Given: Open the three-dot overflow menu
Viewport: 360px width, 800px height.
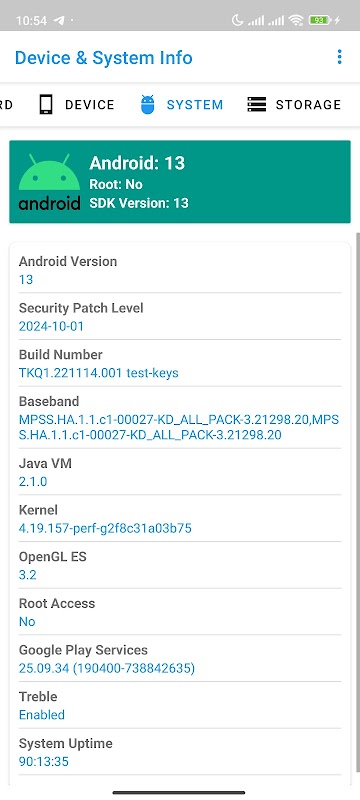Looking at the screenshot, I should click(x=339, y=57).
